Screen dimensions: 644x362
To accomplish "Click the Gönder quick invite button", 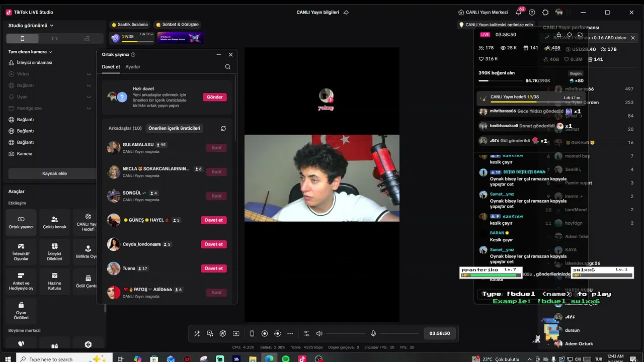I will [x=215, y=97].
